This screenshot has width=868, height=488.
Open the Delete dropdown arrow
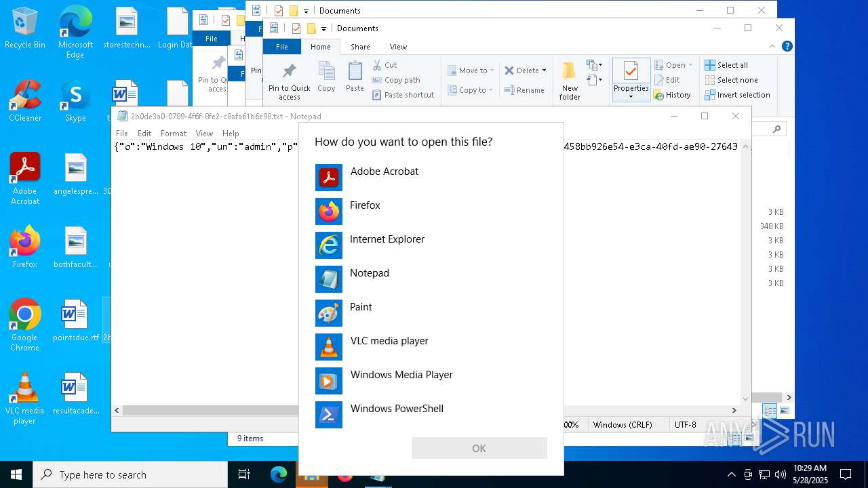tap(544, 70)
